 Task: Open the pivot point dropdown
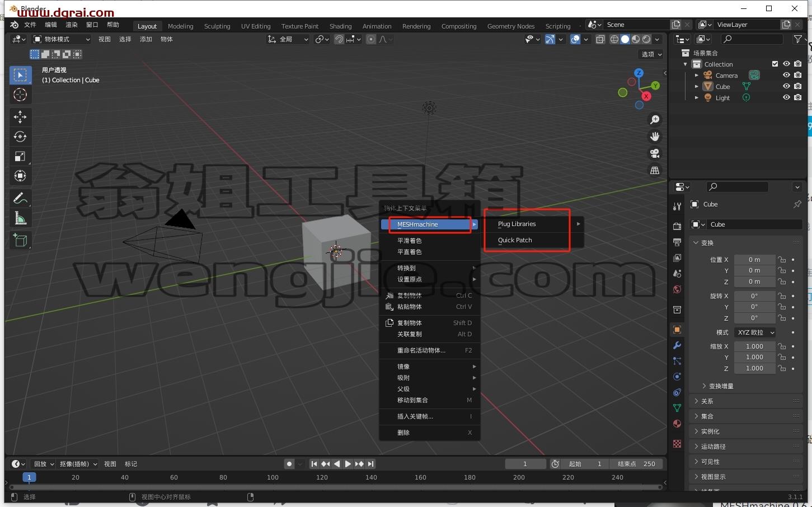[322, 39]
